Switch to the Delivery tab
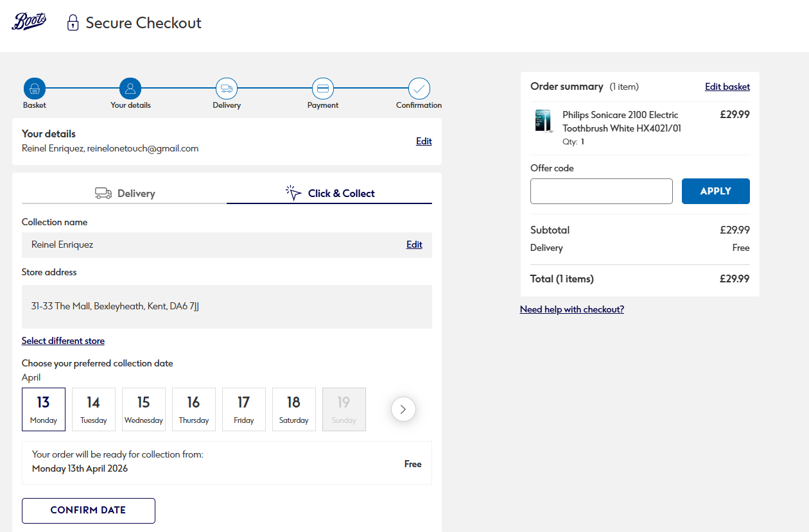This screenshot has height=532, width=809. point(125,193)
